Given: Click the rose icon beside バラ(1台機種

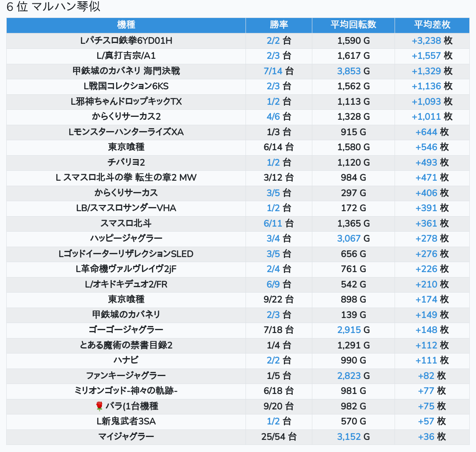Looking at the screenshot, I should [99, 406].
